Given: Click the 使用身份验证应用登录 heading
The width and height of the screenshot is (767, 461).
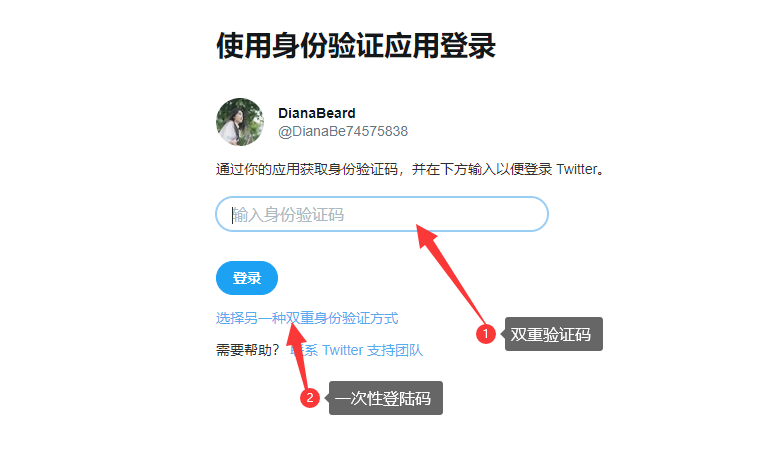Looking at the screenshot, I should 356,46.
